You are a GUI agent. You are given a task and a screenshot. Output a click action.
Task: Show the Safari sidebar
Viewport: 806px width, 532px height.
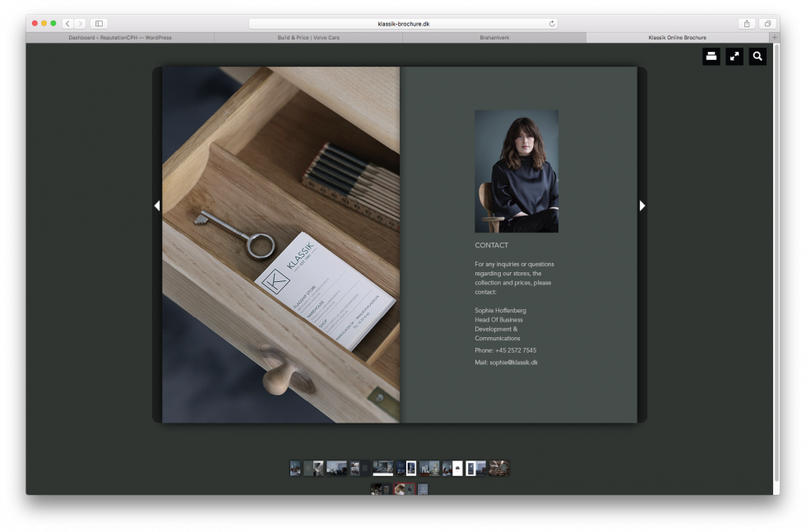tap(100, 24)
